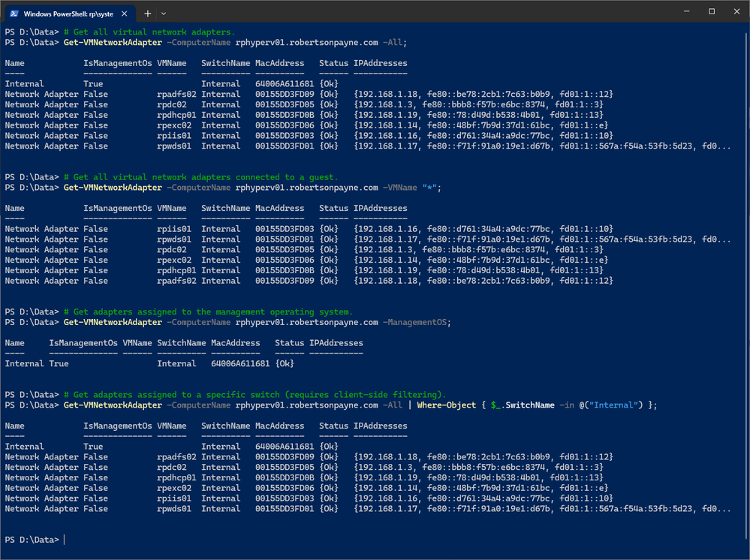750x560 pixels.
Task: Click 'rpdc02' in the first table
Action: click(x=172, y=105)
